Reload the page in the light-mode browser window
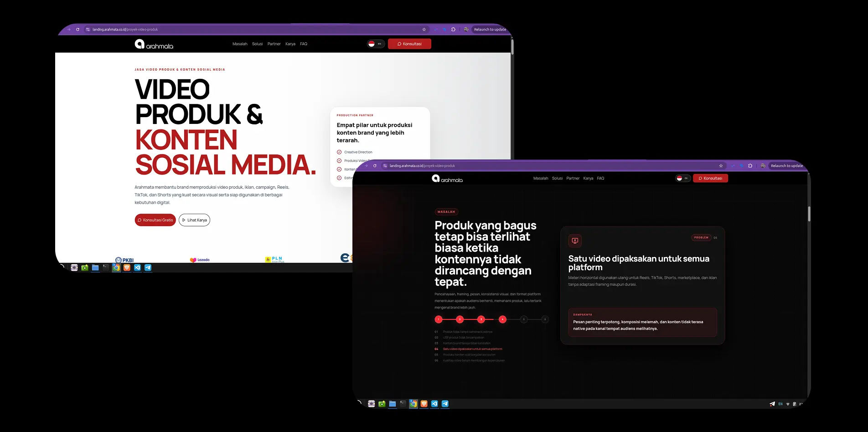 (x=77, y=30)
